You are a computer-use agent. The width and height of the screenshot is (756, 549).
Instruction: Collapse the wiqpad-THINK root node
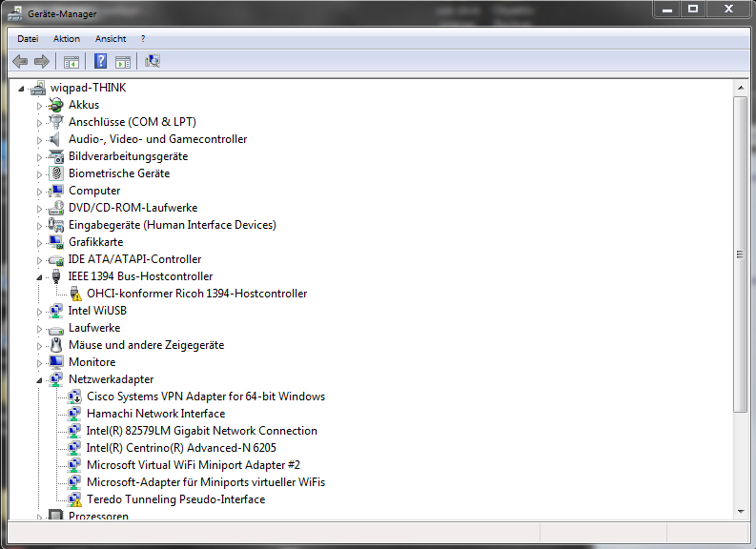click(21, 89)
